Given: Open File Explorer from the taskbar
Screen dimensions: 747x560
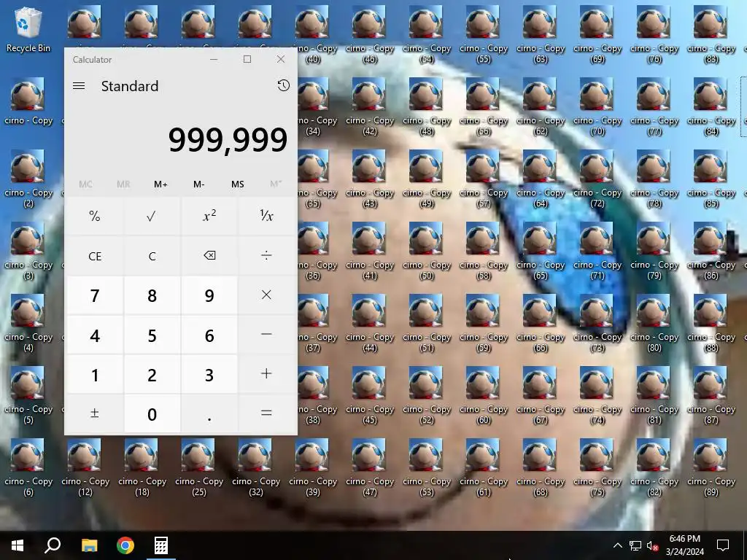Looking at the screenshot, I should point(89,545).
